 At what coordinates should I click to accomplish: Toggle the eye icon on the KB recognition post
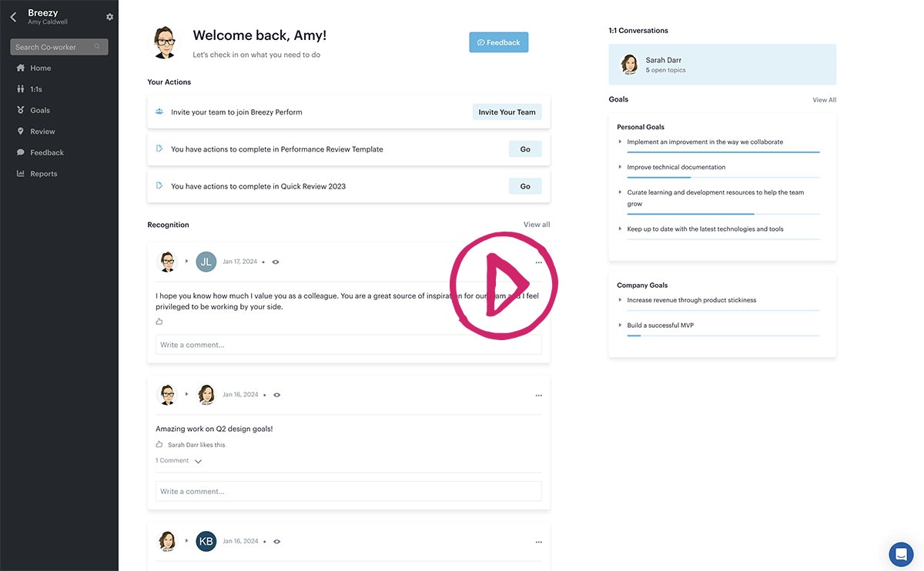(x=276, y=542)
